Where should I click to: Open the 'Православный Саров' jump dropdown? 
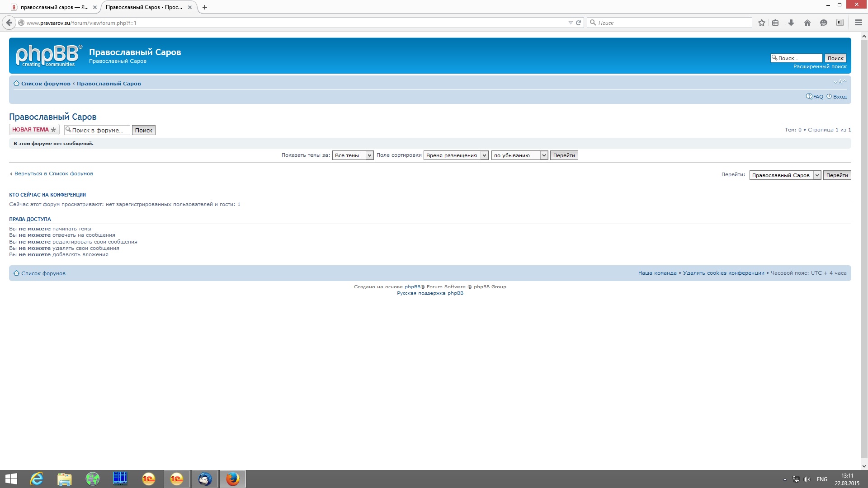[785, 175]
